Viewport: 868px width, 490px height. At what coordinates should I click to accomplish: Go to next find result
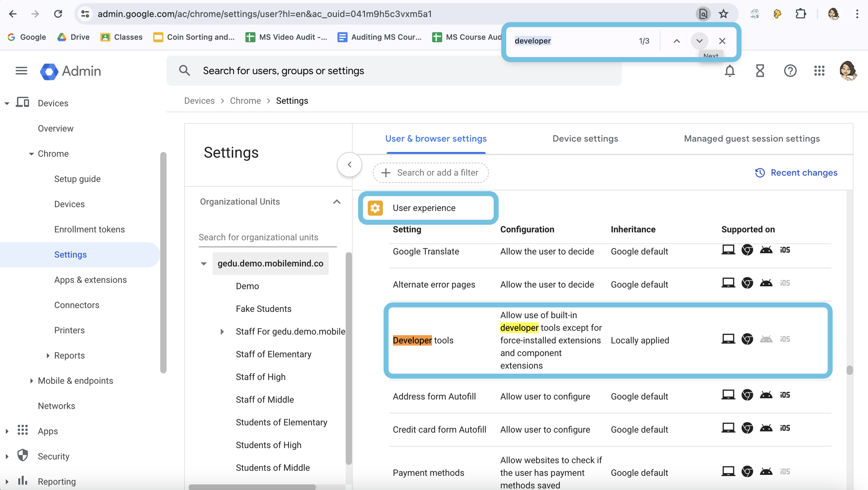click(700, 41)
